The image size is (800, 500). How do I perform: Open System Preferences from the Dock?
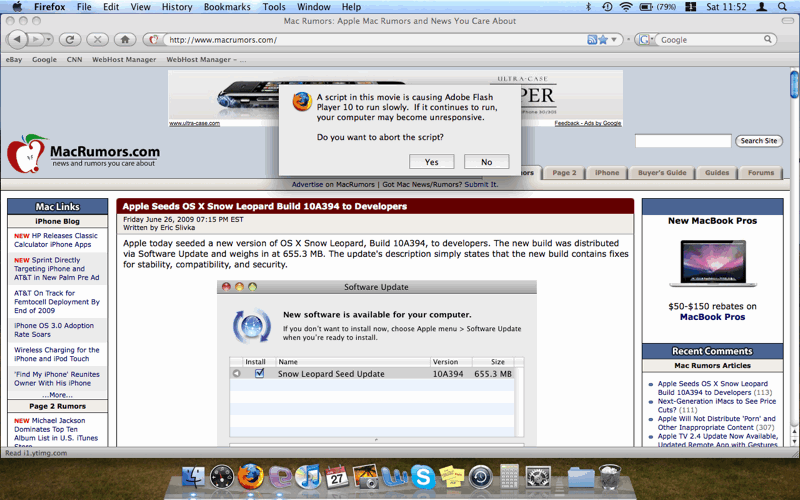point(538,478)
